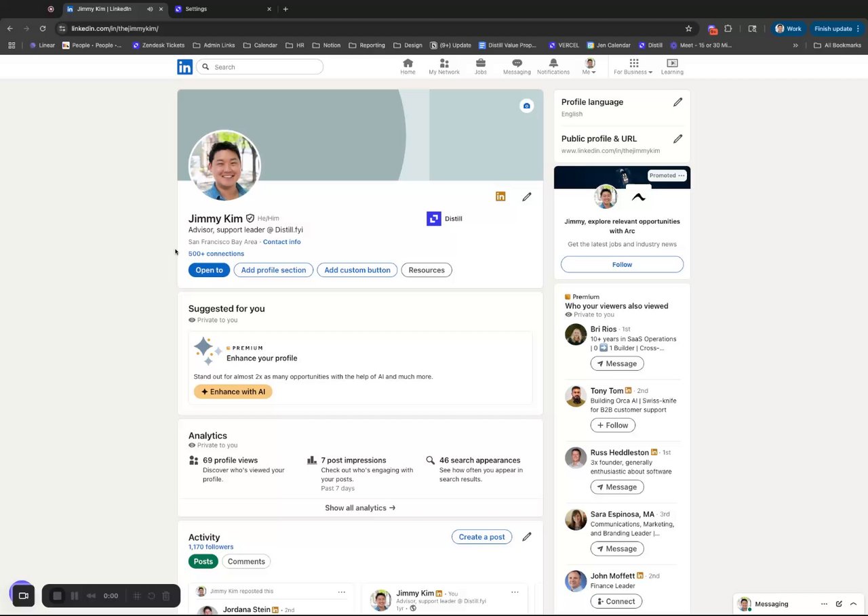Follow Tony Tom
868x616 pixels.
click(612, 425)
